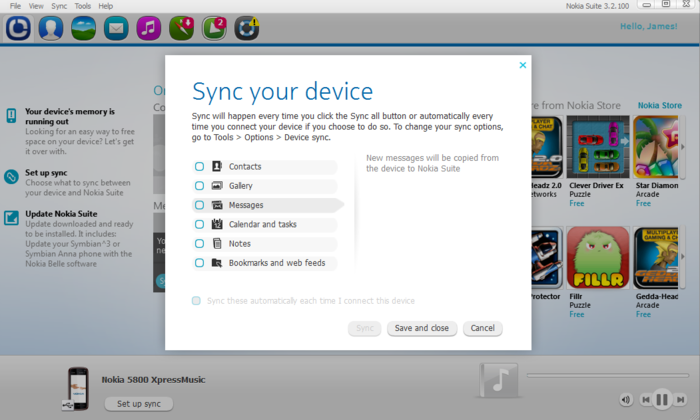
Task: Click the Notes page icon in dialog
Action: pos(217,243)
